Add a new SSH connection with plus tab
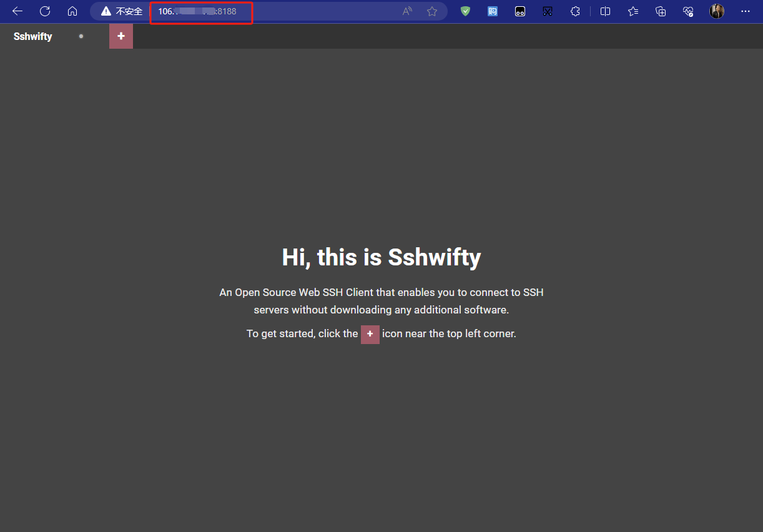The height and width of the screenshot is (532, 763). 121,36
